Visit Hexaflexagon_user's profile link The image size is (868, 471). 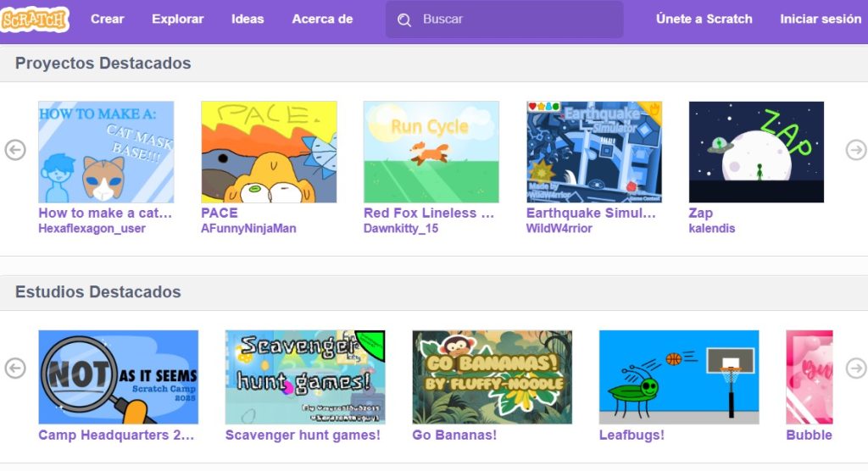click(x=92, y=228)
